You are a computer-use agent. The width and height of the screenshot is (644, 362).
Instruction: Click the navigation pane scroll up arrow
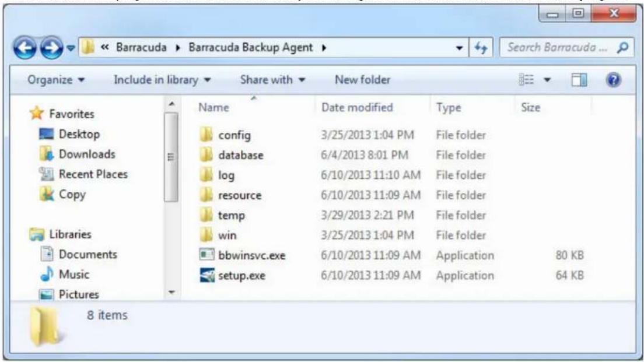pyautogui.click(x=171, y=104)
